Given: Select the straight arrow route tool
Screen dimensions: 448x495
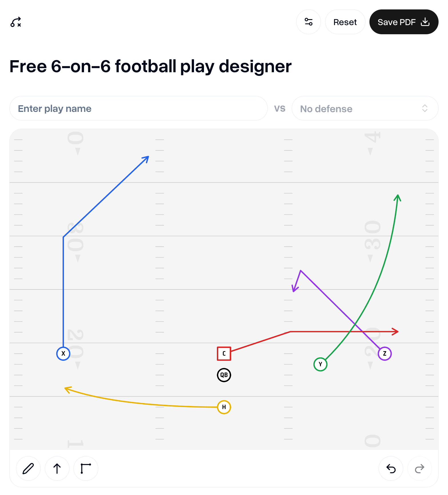Looking at the screenshot, I should [57, 468].
